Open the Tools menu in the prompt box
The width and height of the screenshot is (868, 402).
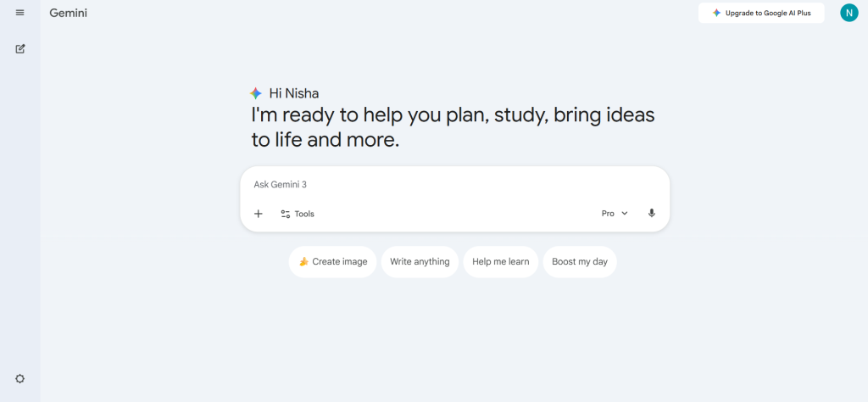(298, 214)
